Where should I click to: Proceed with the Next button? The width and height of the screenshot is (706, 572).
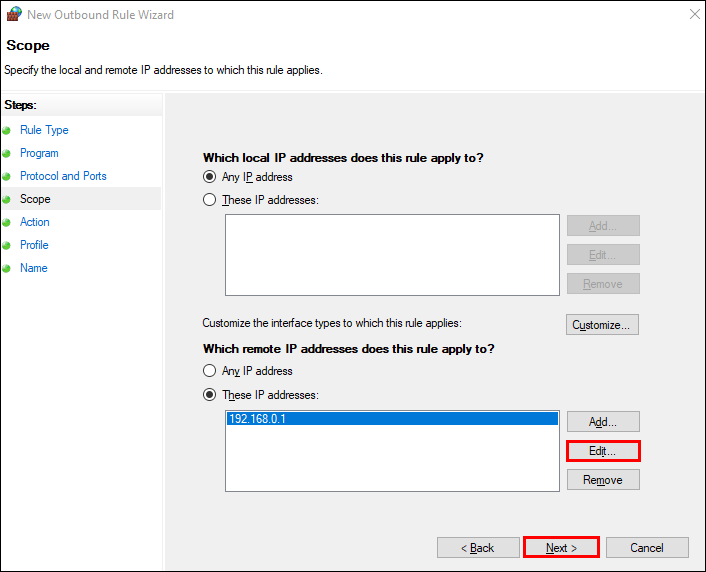point(561,547)
